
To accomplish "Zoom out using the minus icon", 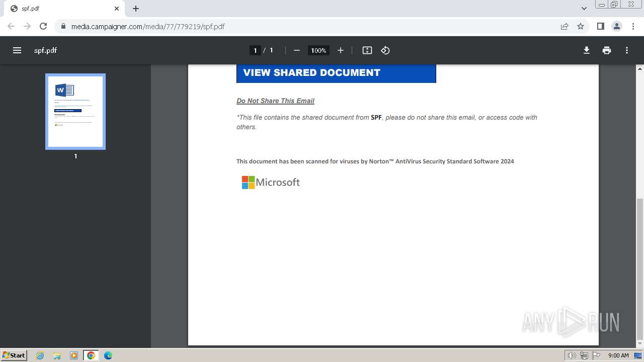I will tap(297, 50).
